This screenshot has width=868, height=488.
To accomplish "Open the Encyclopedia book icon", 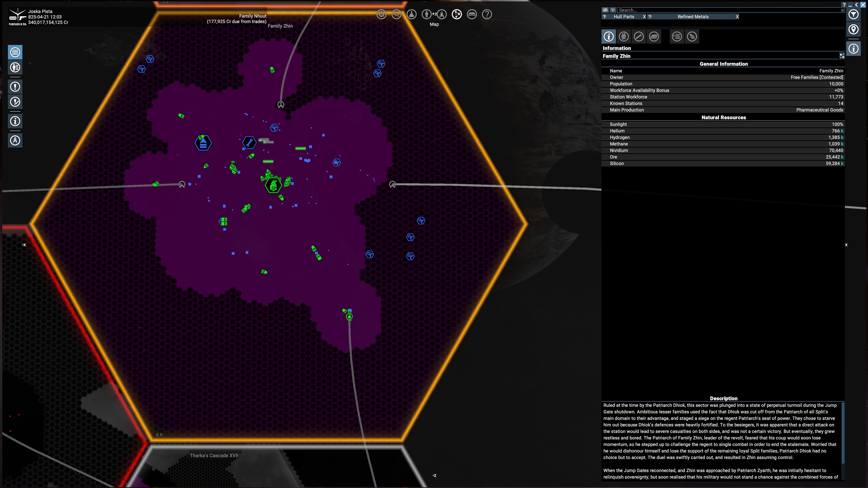I will (x=472, y=14).
